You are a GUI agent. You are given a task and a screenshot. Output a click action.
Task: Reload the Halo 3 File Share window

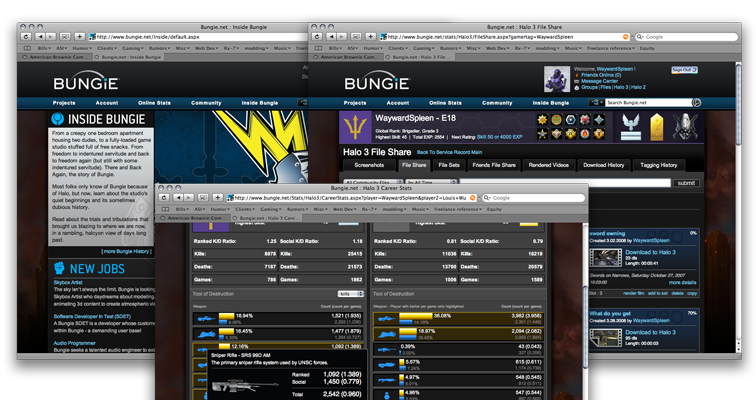(317, 37)
